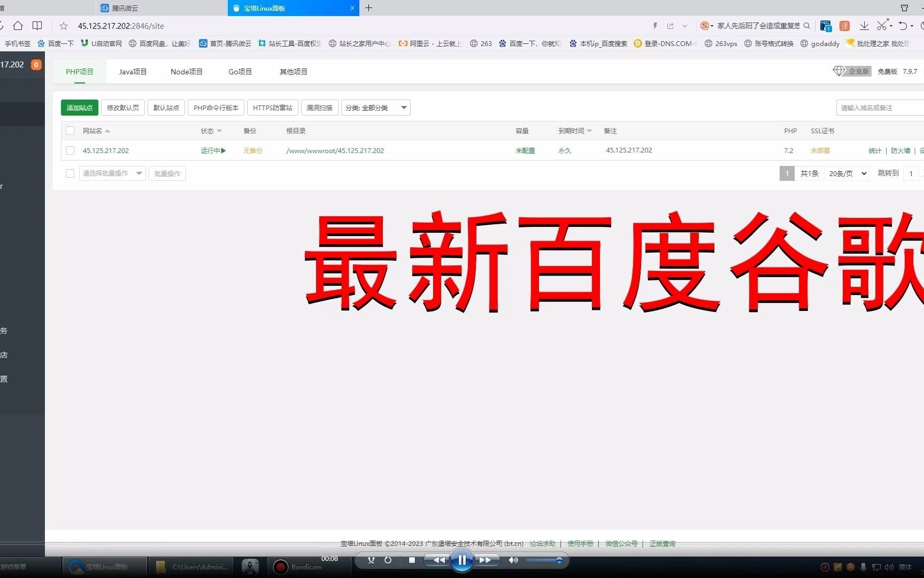The height and width of the screenshot is (578, 924).
Task: Click the HTTPS防窜站 button
Action: [273, 108]
